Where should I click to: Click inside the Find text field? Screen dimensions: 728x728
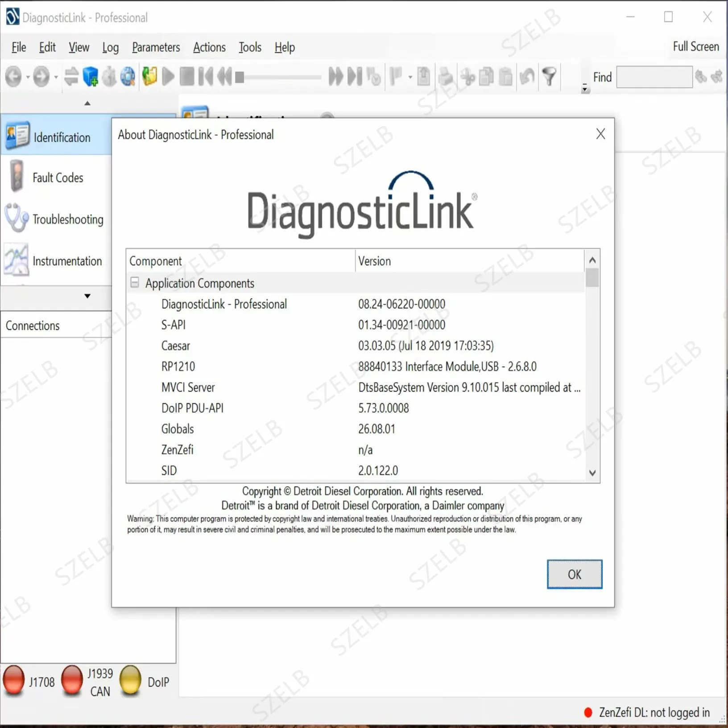click(x=654, y=77)
